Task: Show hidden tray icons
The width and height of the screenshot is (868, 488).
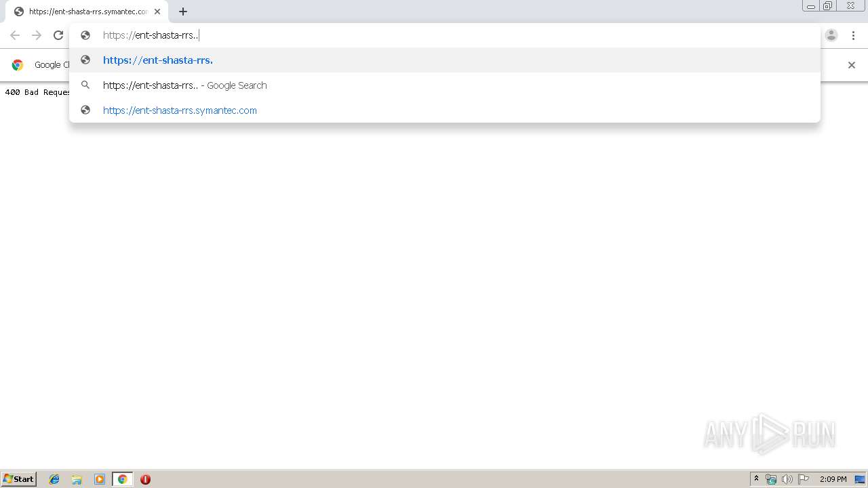Action: [x=756, y=479]
